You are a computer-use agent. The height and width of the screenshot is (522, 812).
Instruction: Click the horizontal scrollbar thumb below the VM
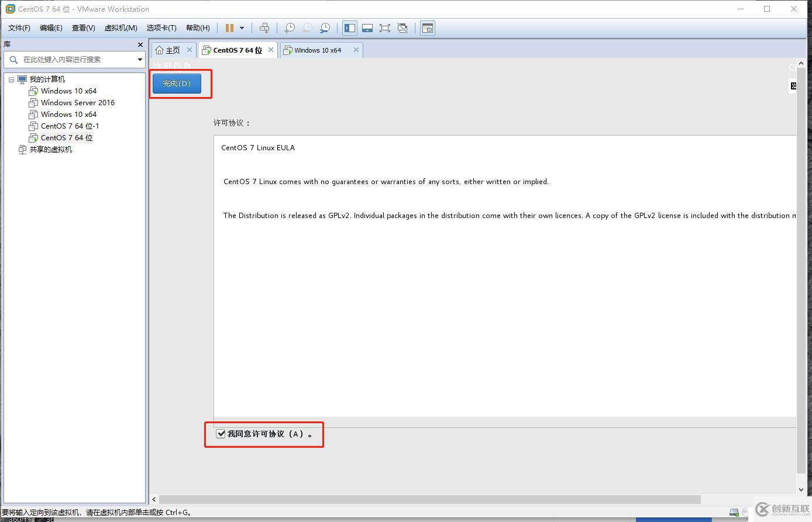click(430, 499)
